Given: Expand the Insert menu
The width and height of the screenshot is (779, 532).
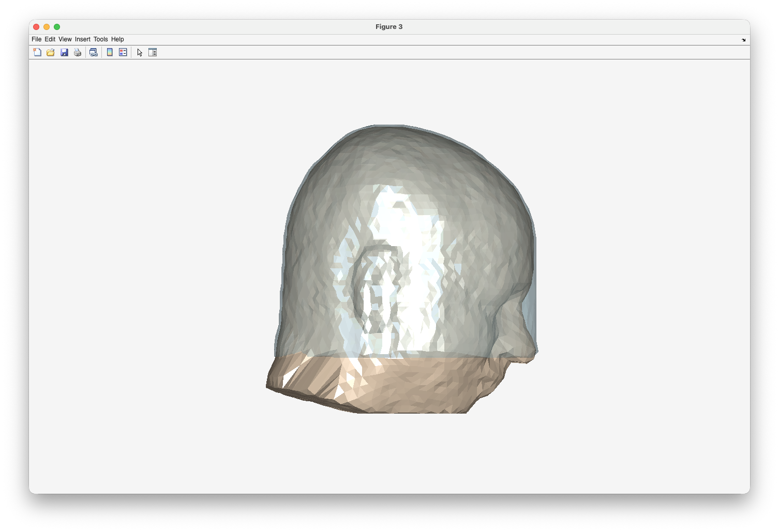Looking at the screenshot, I should (82, 39).
